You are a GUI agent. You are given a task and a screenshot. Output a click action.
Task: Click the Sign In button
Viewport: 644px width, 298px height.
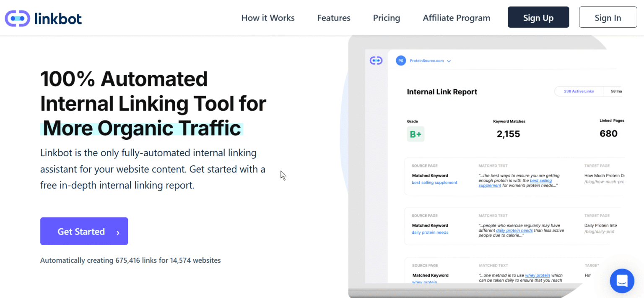(608, 17)
